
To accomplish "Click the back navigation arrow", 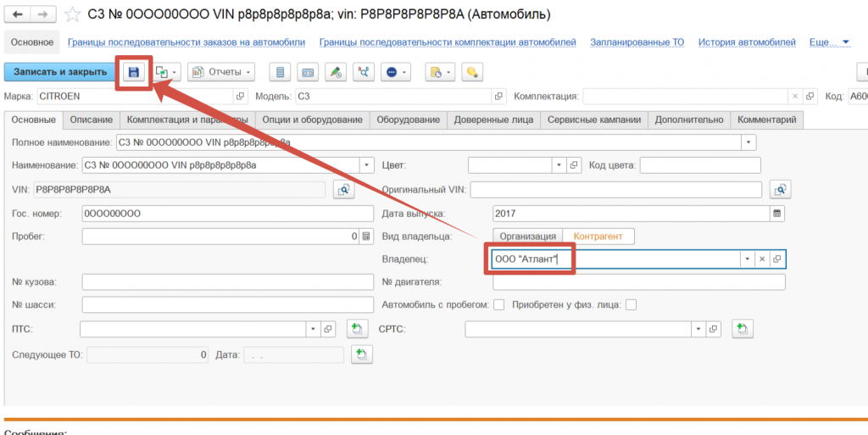I will click(18, 14).
